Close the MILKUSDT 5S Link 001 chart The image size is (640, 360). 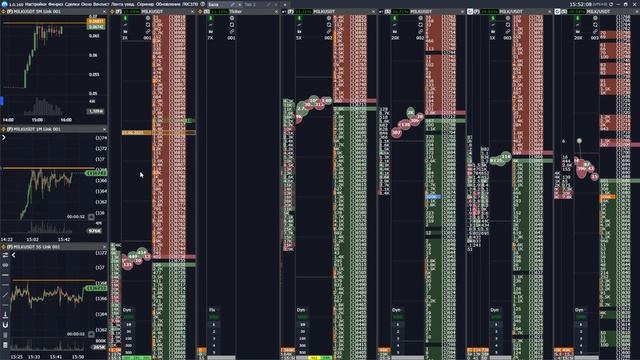(x=104, y=247)
